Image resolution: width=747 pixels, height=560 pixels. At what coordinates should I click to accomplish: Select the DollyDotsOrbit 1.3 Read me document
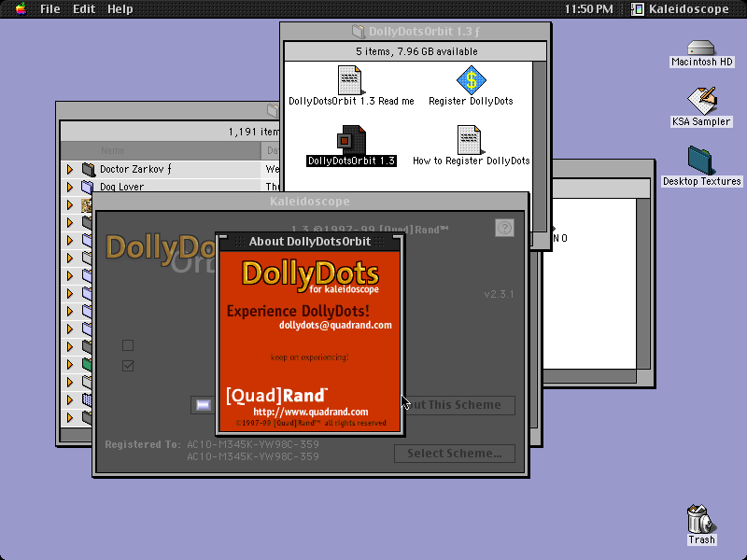(350, 80)
